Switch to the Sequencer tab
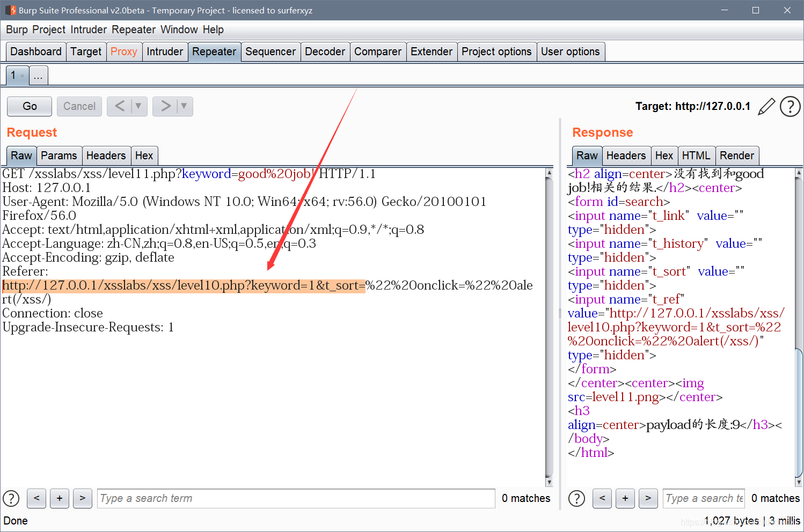Image resolution: width=804 pixels, height=532 pixels. [271, 51]
